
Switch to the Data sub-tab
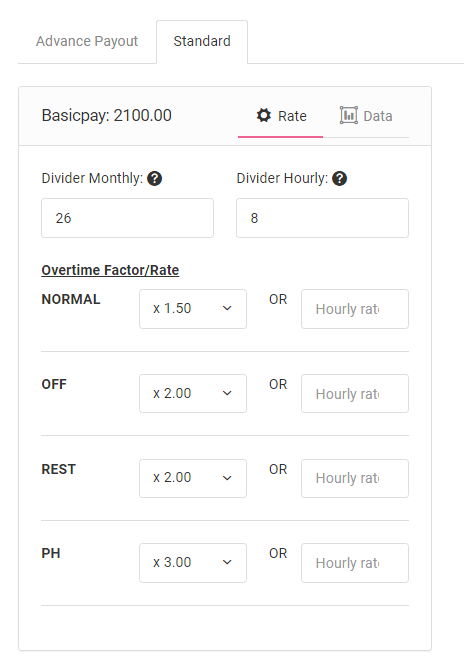[366, 116]
